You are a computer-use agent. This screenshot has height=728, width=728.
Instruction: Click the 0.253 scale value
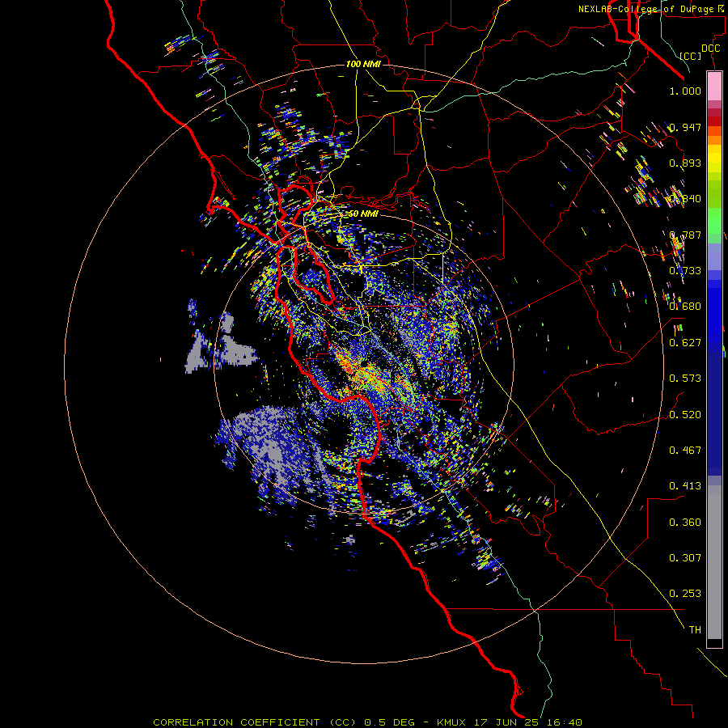coord(685,594)
